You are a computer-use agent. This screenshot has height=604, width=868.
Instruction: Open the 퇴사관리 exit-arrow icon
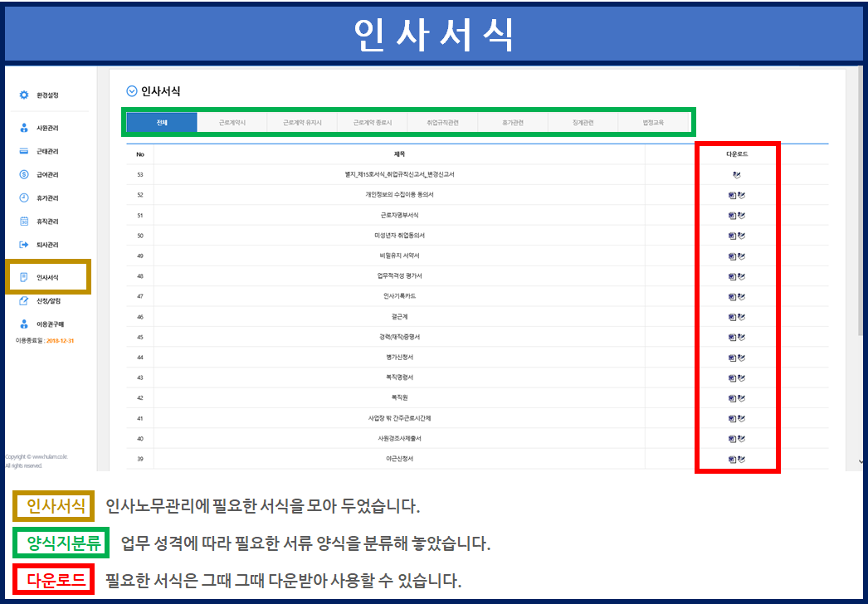point(24,245)
